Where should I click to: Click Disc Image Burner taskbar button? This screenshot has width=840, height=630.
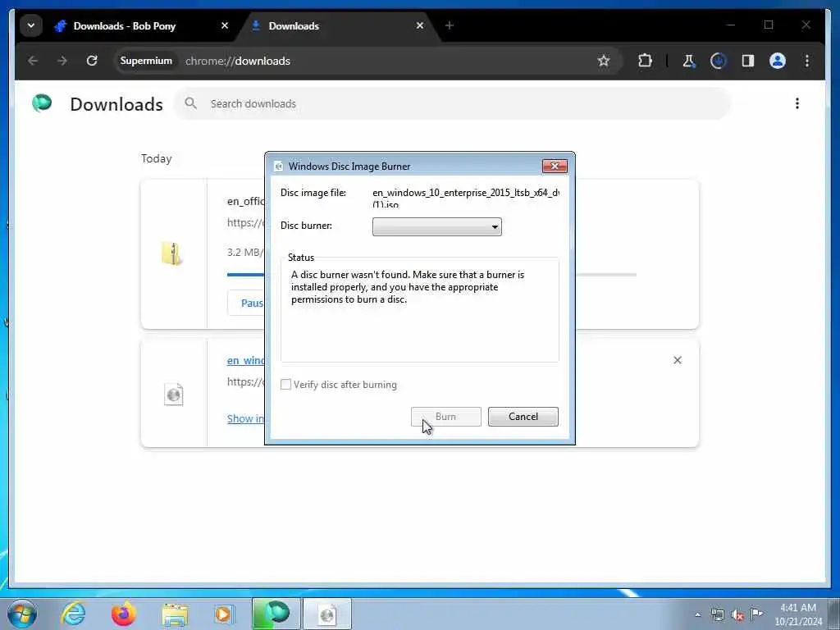[326, 614]
